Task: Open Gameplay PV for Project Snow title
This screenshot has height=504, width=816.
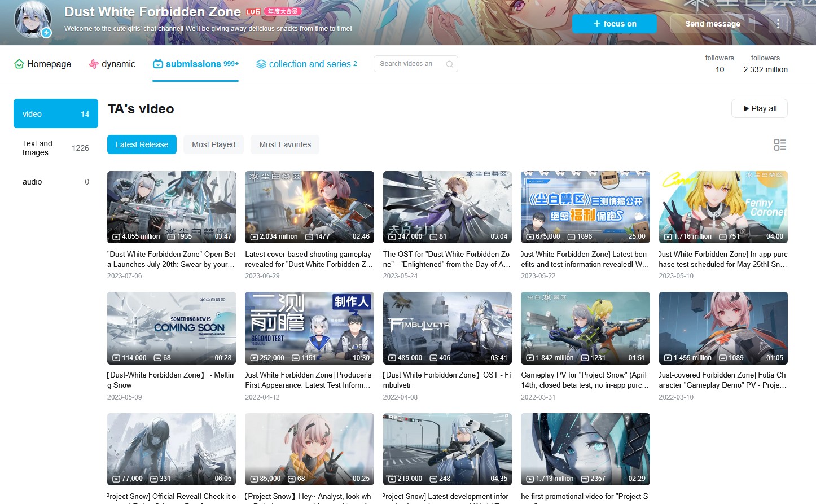Action: [x=585, y=380]
